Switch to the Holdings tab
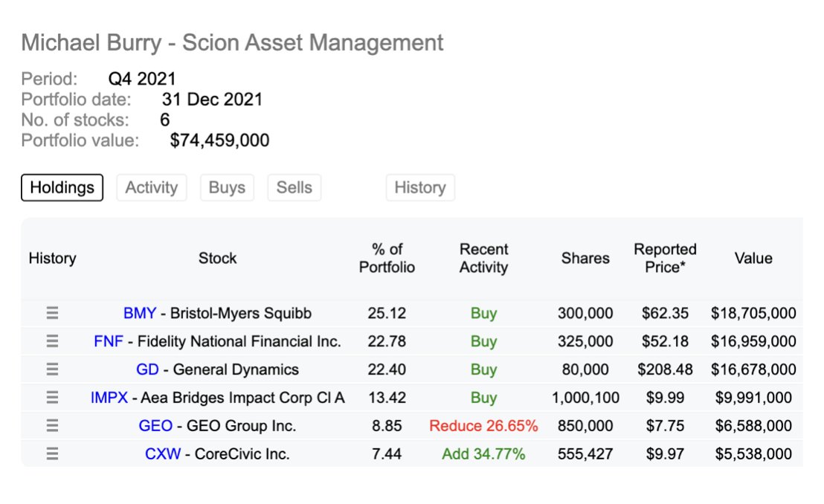824x504 pixels. [x=62, y=188]
